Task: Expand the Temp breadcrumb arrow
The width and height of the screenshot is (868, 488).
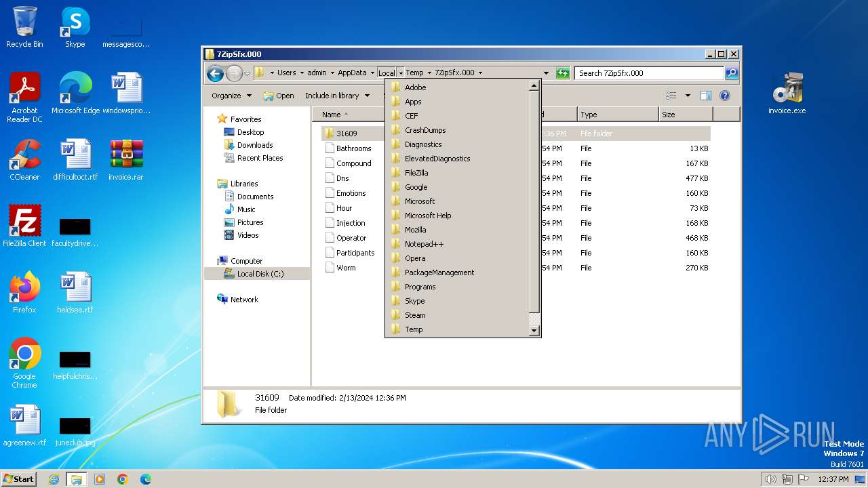Action: [x=429, y=73]
